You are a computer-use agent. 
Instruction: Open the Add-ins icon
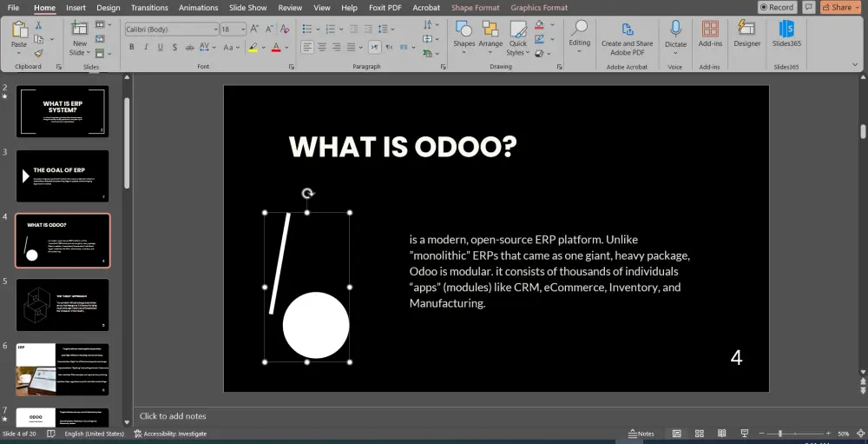(x=710, y=29)
